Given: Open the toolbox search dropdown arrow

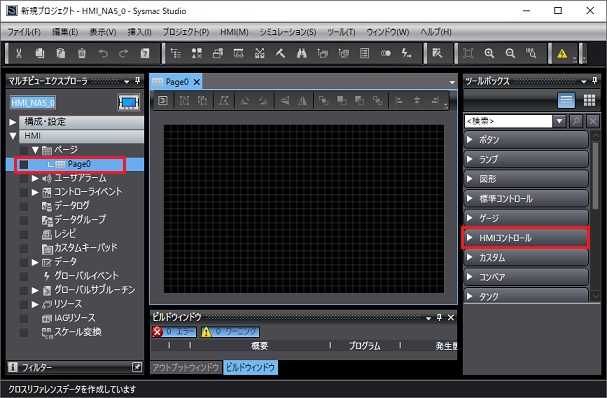Looking at the screenshot, I should point(559,122).
